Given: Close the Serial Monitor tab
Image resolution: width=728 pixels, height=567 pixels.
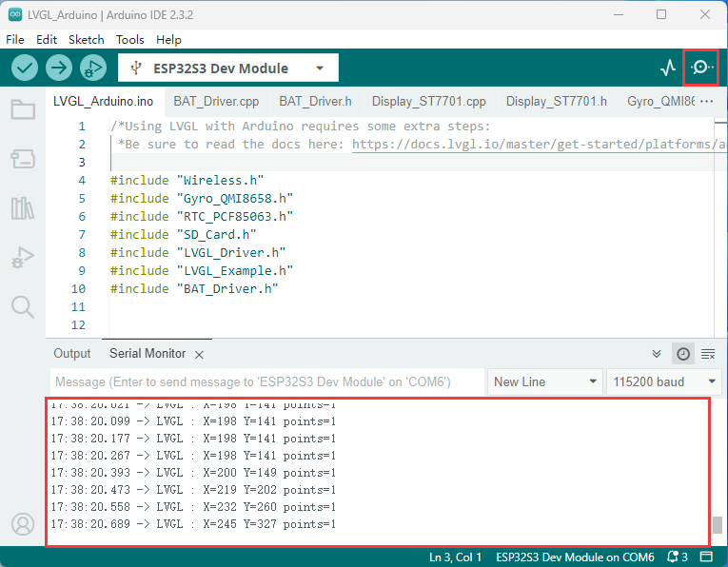Looking at the screenshot, I should click(199, 355).
